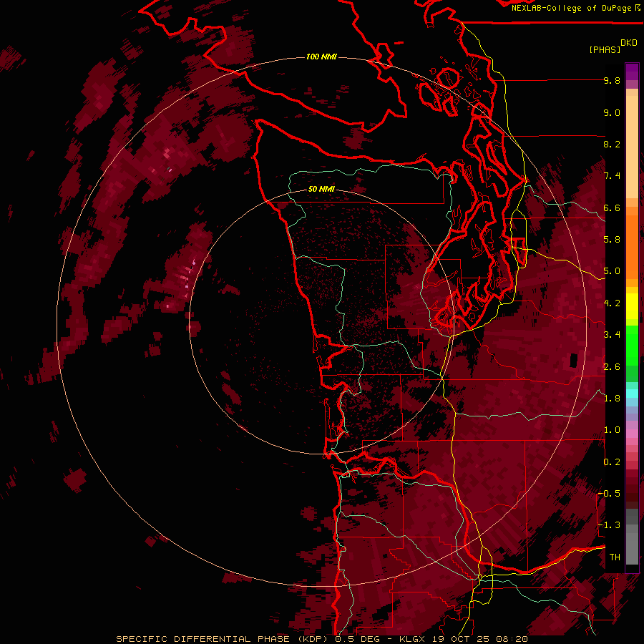Viewport: 644px width, 644px height.
Task: Click the SPECIFIC DIFFERENTIAL PHASE (KDP) caption
Action: (222, 639)
